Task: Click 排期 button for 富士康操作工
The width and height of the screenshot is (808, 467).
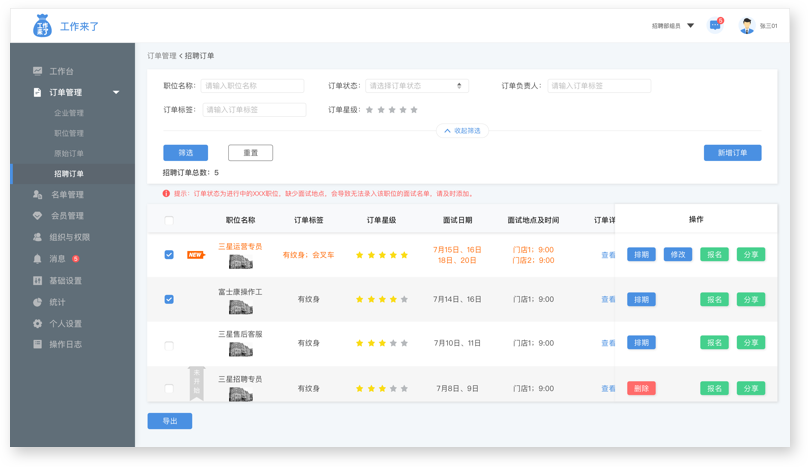Action: pos(641,299)
